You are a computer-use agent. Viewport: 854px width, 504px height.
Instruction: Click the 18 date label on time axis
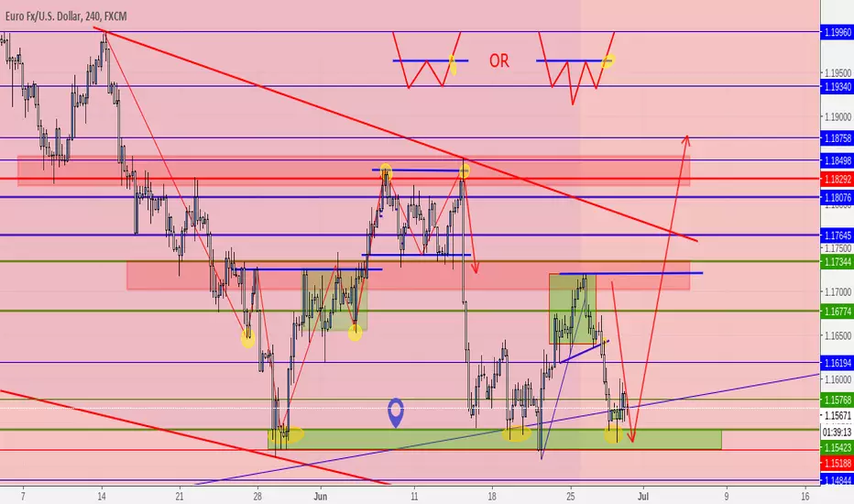pos(492,497)
